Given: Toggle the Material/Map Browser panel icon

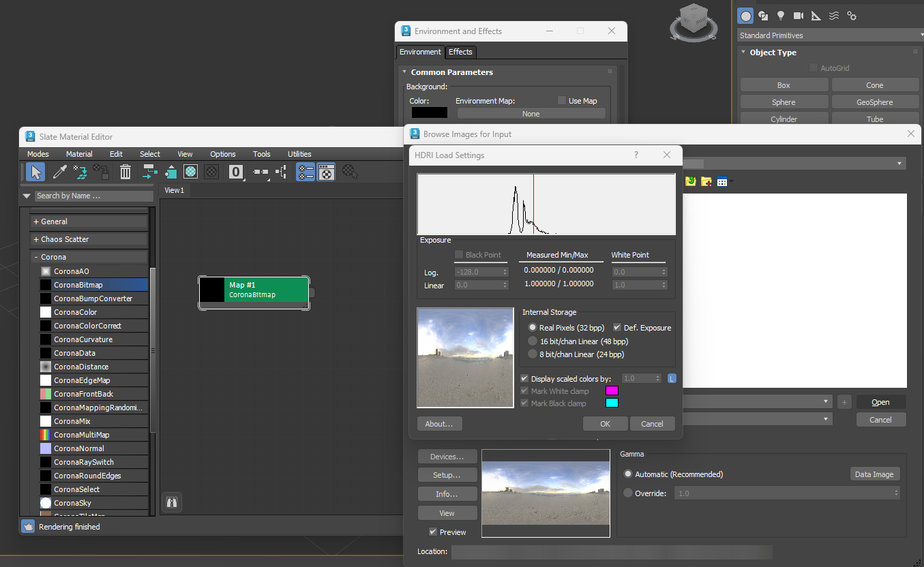Looking at the screenshot, I should [x=305, y=172].
